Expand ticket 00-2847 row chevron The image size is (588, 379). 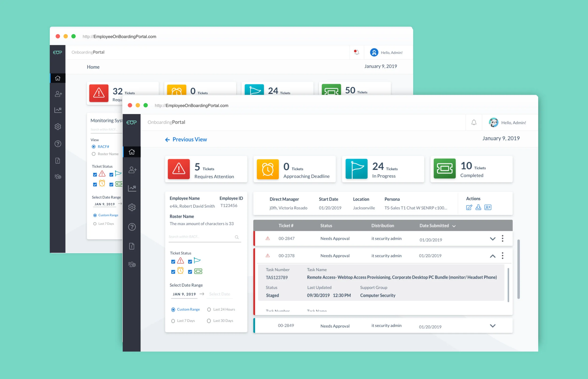click(x=492, y=239)
